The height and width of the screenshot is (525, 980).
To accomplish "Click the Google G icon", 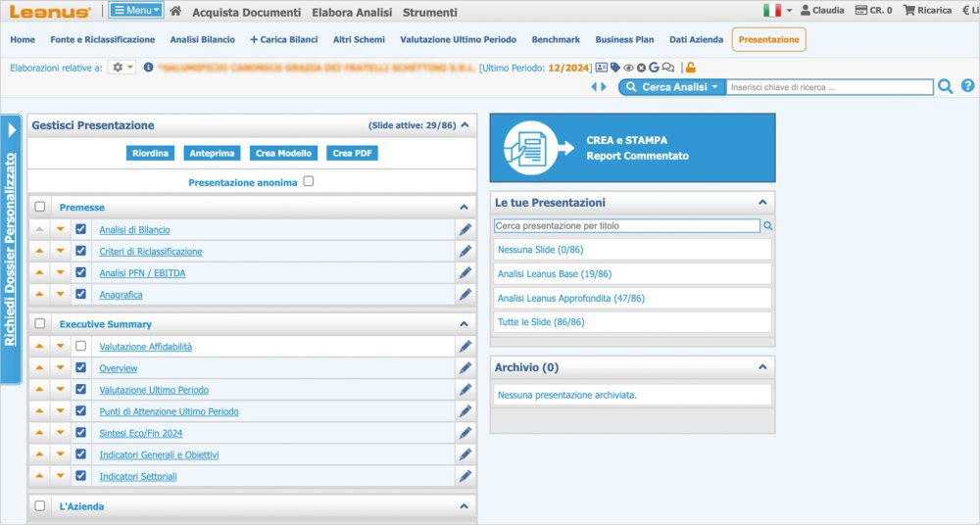I will [654, 67].
